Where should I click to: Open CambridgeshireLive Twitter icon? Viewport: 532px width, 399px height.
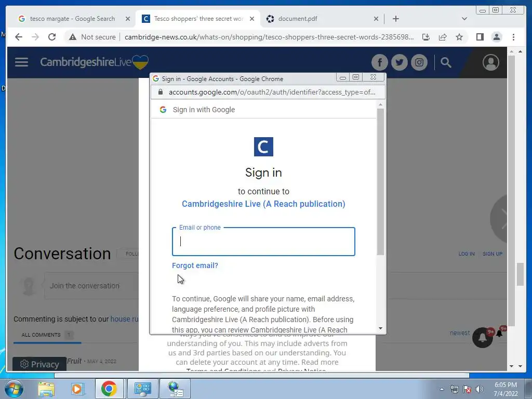tap(400, 62)
